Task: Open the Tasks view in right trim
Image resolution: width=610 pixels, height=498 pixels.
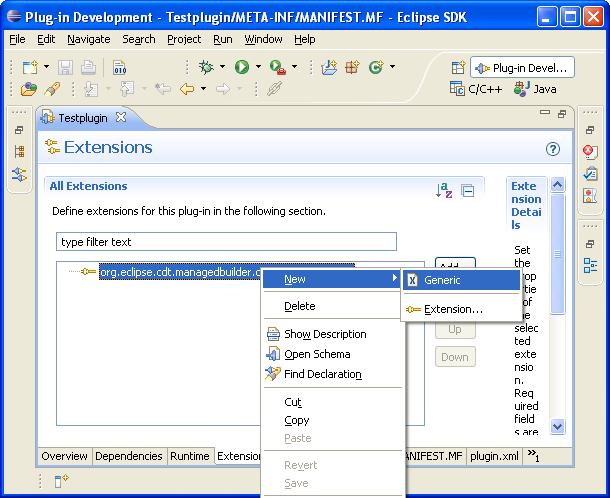Action: [x=590, y=174]
